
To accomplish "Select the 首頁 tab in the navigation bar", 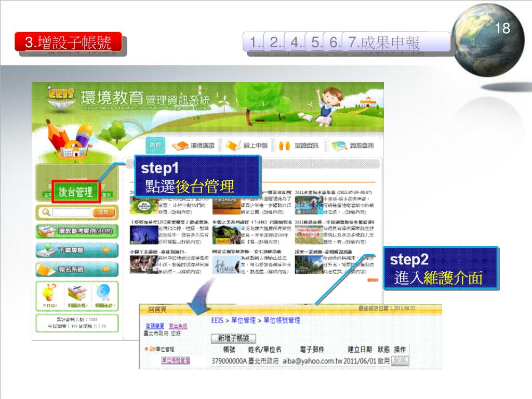I will click(x=155, y=145).
